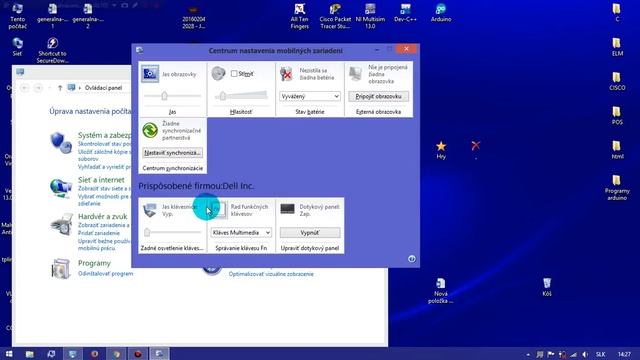Click Odinštalovať program link
The image size is (640, 360).
point(105,274)
